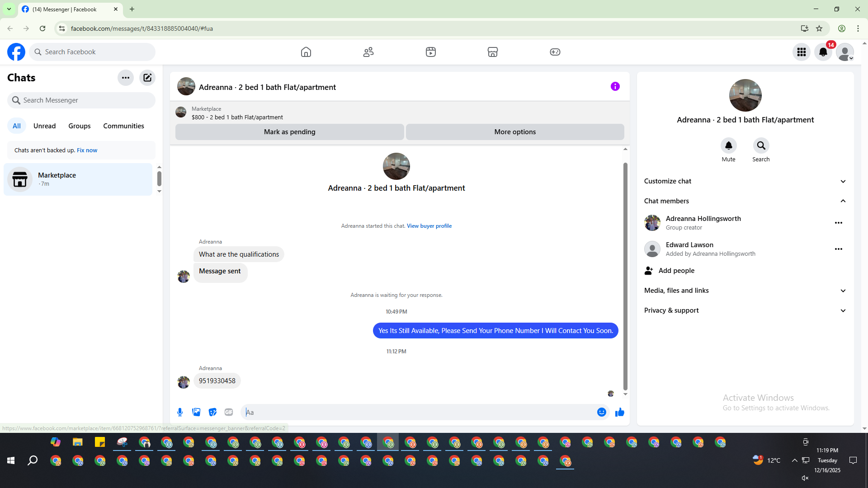Click the phone number message 9519330458

[217, 381]
